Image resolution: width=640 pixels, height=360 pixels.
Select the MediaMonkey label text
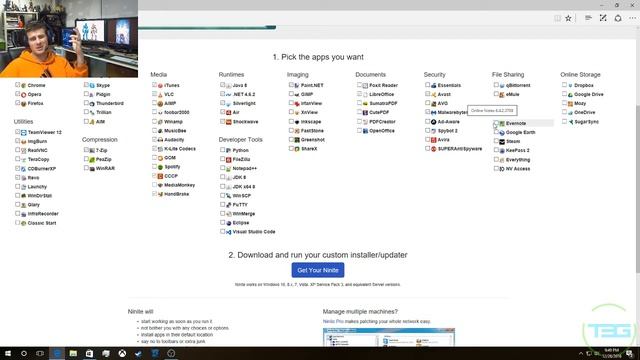180,185
